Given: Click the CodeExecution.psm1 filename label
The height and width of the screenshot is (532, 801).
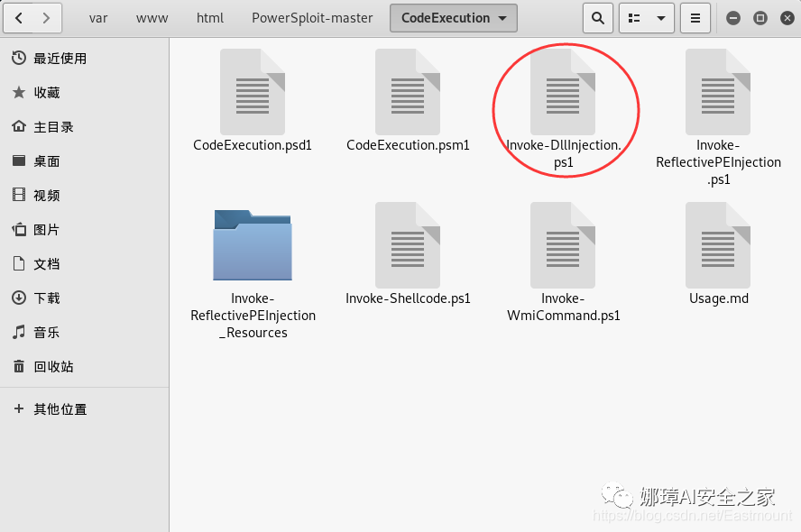Looking at the screenshot, I should coord(408,145).
